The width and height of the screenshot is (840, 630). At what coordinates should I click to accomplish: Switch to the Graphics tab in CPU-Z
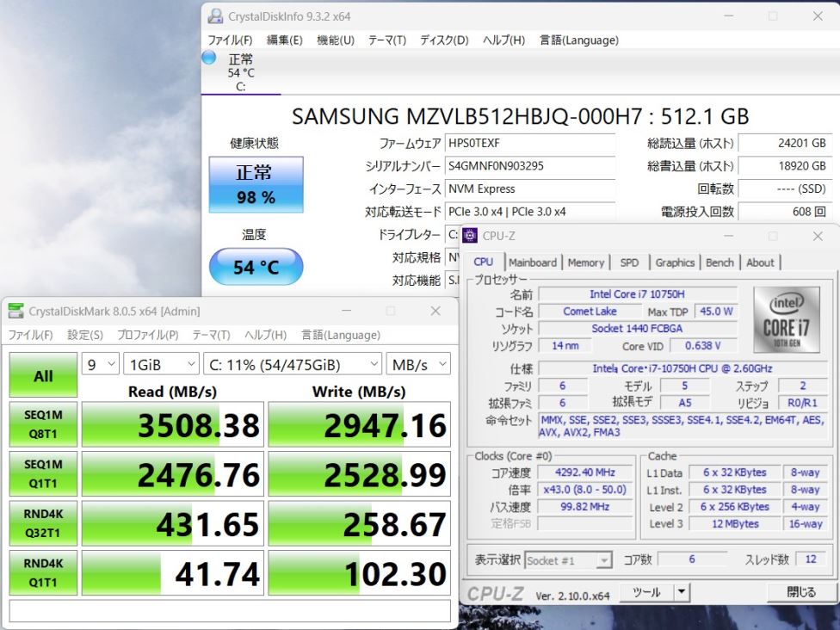[675, 262]
